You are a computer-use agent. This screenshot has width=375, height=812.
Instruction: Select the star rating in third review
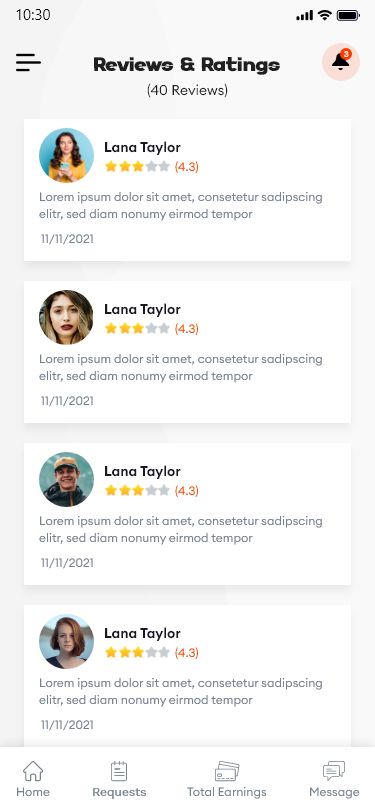(137, 490)
